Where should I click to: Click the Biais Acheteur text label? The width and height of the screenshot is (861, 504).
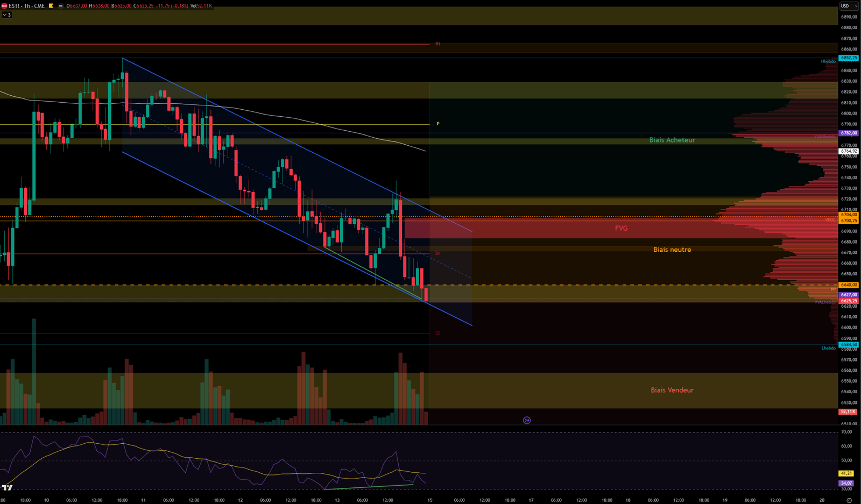[x=672, y=140]
